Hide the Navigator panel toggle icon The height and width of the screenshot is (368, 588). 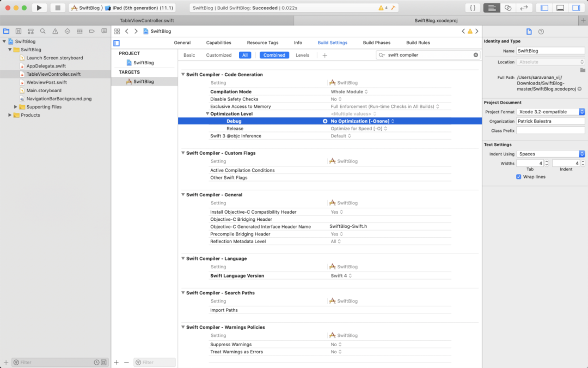(x=544, y=8)
